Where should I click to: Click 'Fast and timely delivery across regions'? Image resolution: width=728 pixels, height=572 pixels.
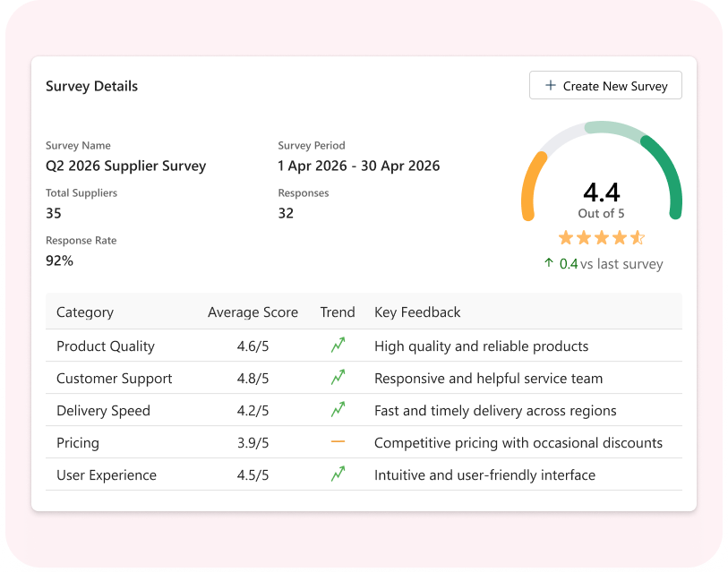pyautogui.click(x=495, y=411)
